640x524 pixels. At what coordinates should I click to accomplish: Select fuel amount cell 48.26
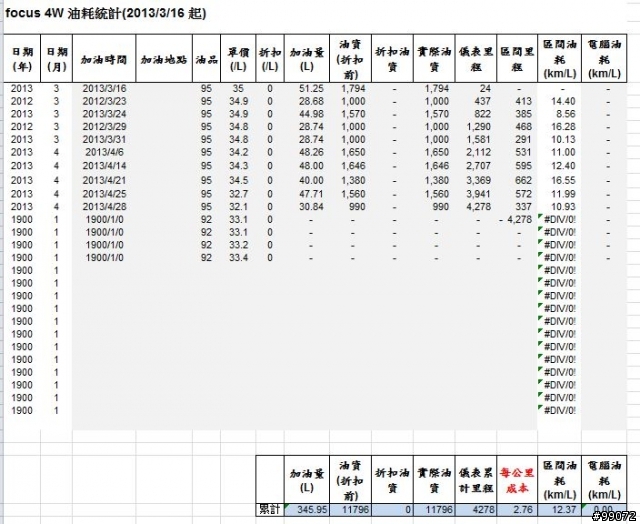point(311,152)
